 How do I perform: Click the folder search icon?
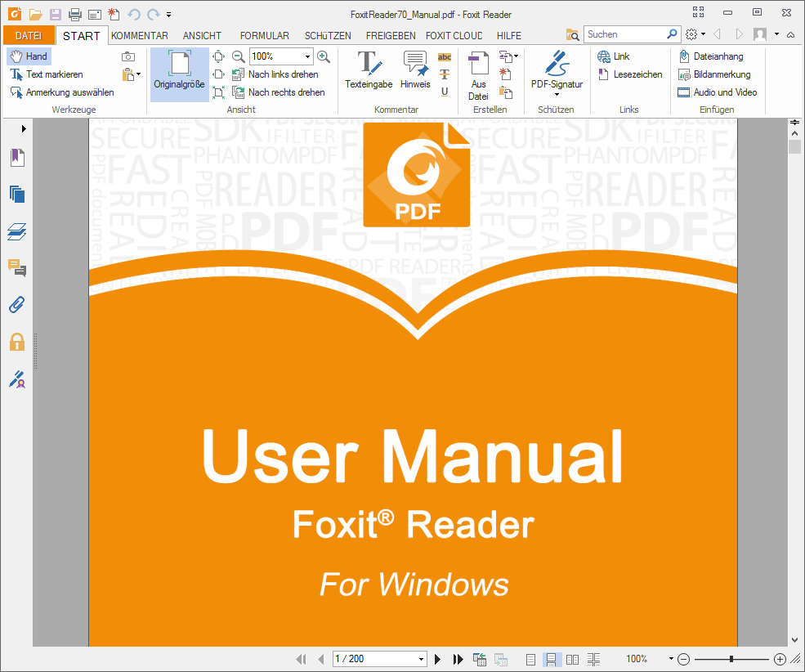coord(572,34)
